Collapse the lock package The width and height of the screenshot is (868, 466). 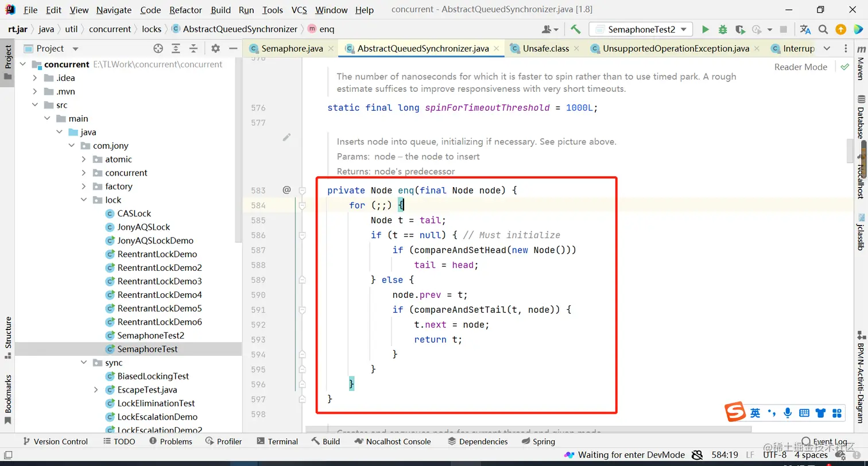(x=84, y=200)
